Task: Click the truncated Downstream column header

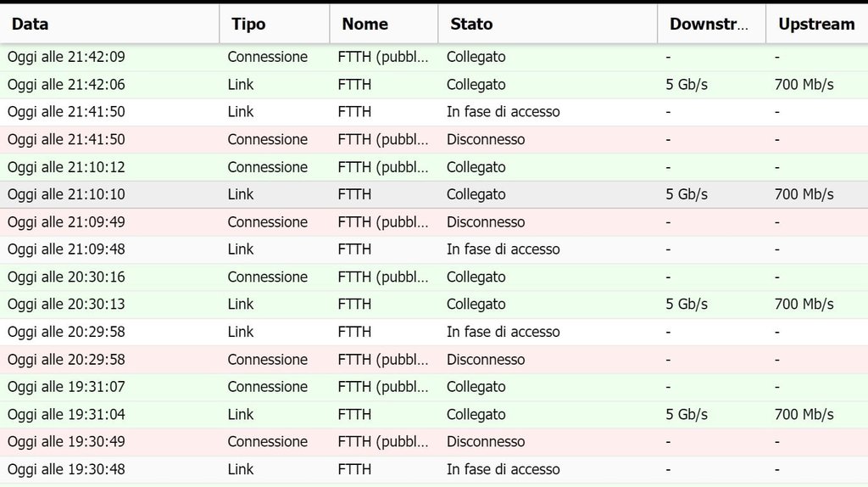Action: coord(709,25)
